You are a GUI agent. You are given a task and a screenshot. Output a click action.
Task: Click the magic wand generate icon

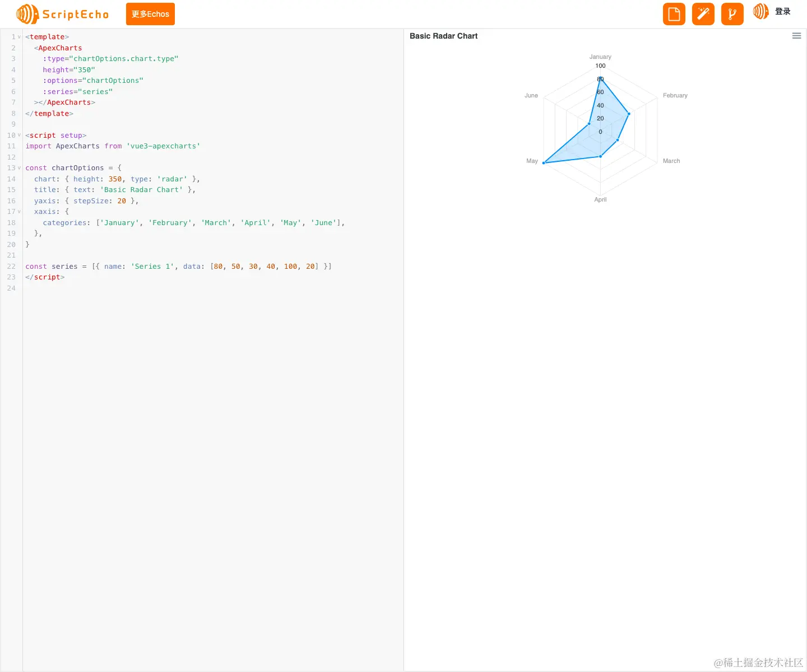(x=703, y=14)
